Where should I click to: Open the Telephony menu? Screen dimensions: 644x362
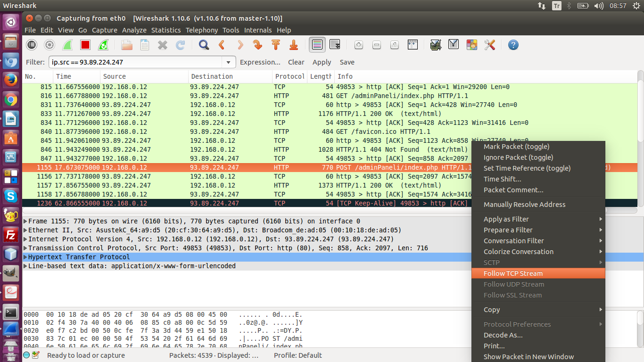(x=202, y=30)
